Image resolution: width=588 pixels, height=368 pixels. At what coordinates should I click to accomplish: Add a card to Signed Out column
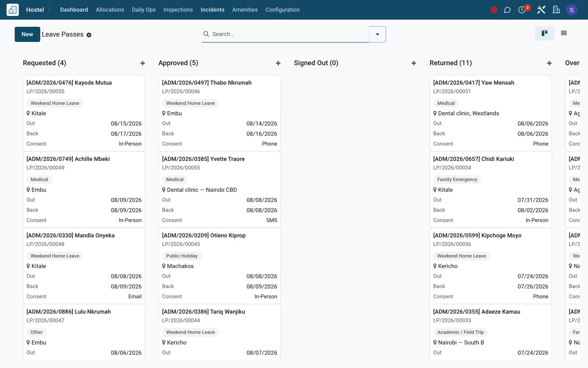(x=414, y=63)
